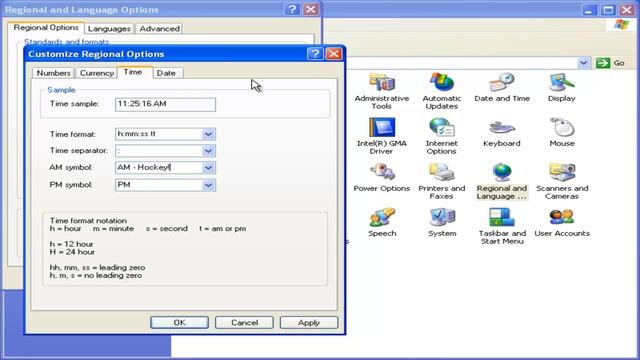The image size is (640, 360).
Task: Open Mouse control panel icon
Action: tap(562, 127)
